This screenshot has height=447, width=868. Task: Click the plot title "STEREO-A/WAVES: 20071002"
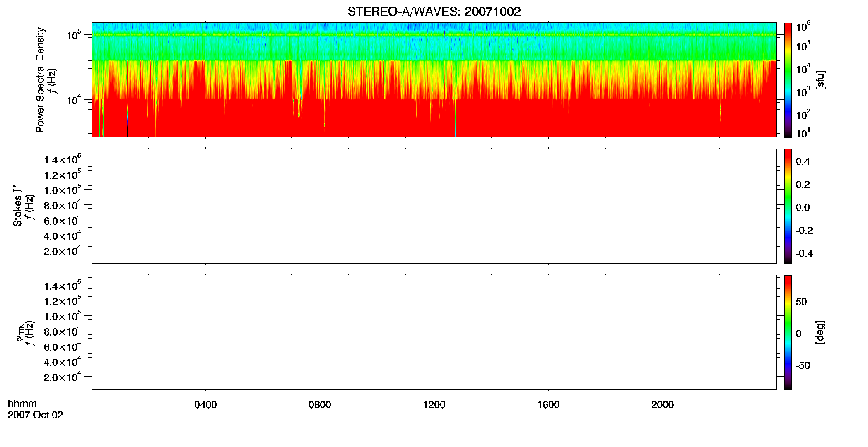pyautogui.click(x=434, y=12)
